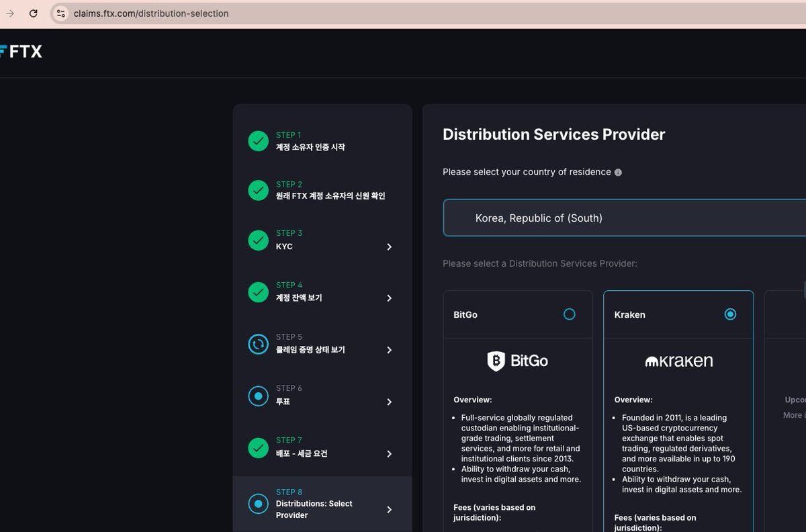This screenshot has height=532, width=806.
Task: Expand Step 8 Distributions chevron
Action: [x=389, y=509]
